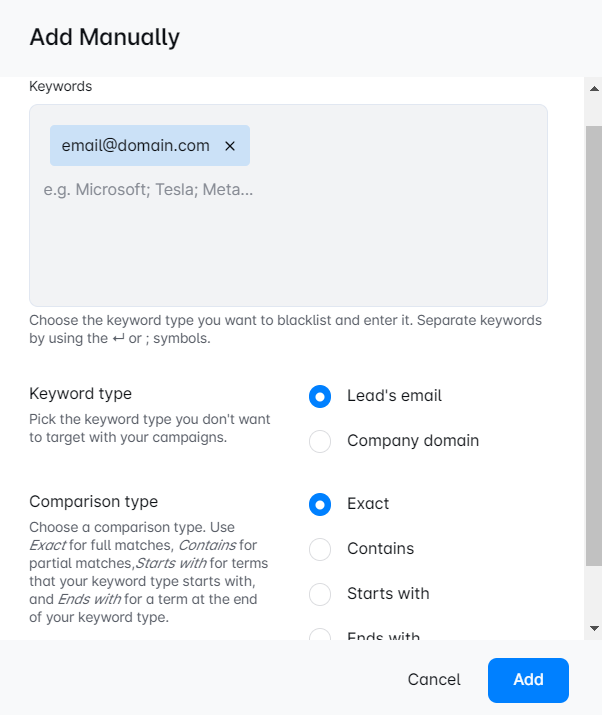This screenshot has height=715, width=602.
Task: Click the Comparison type description paragraph
Action: pyautogui.click(x=148, y=572)
